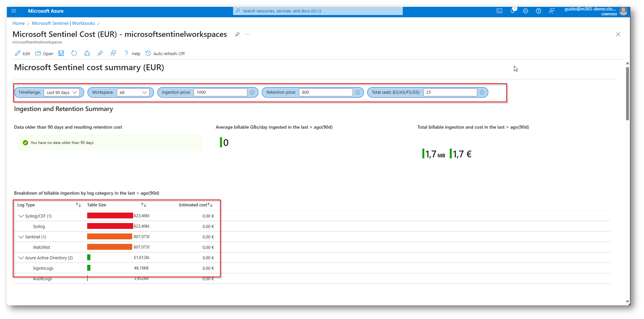Toggle Auto refresh: Off
The width and height of the screenshot is (644, 319).
pos(165,54)
